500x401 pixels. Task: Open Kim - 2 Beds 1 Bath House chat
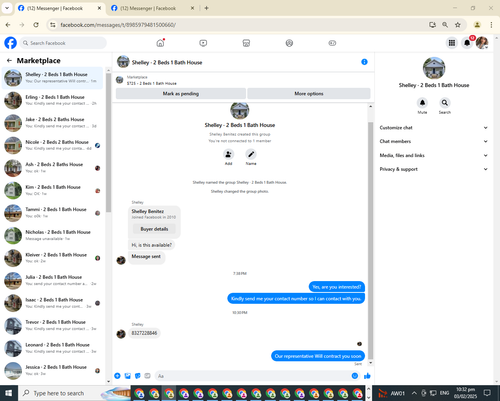point(53,190)
